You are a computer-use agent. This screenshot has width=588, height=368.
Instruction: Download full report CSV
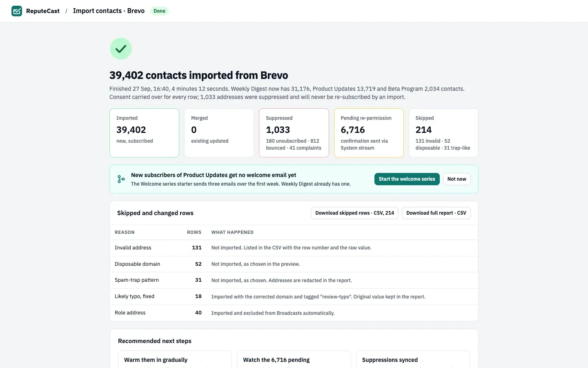(436, 213)
